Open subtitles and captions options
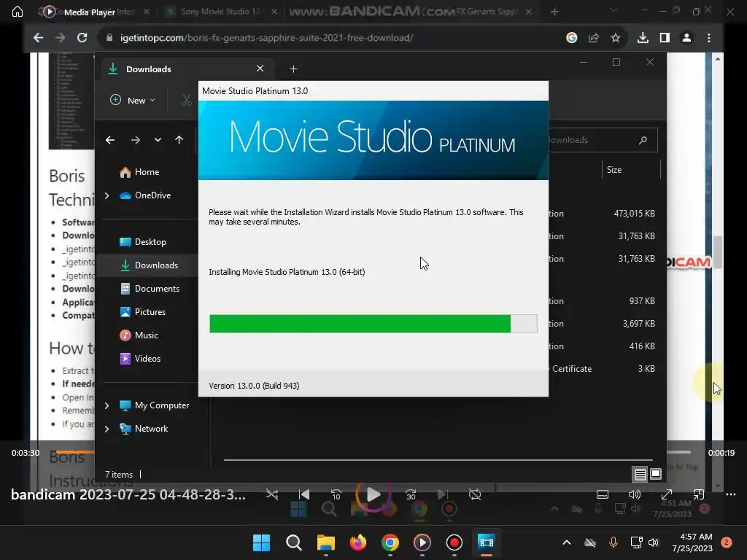This screenshot has height=560, width=747. point(603,494)
